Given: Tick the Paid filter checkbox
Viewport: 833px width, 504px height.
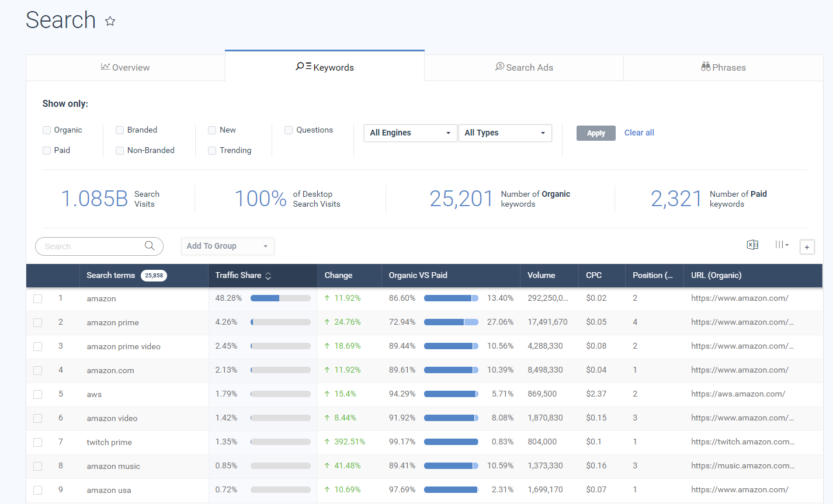Looking at the screenshot, I should pos(47,151).
